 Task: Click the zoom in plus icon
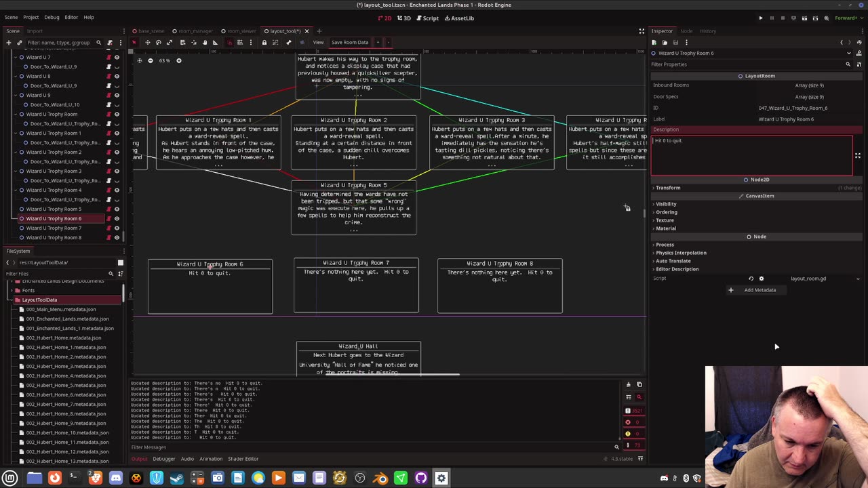point(179,60)
